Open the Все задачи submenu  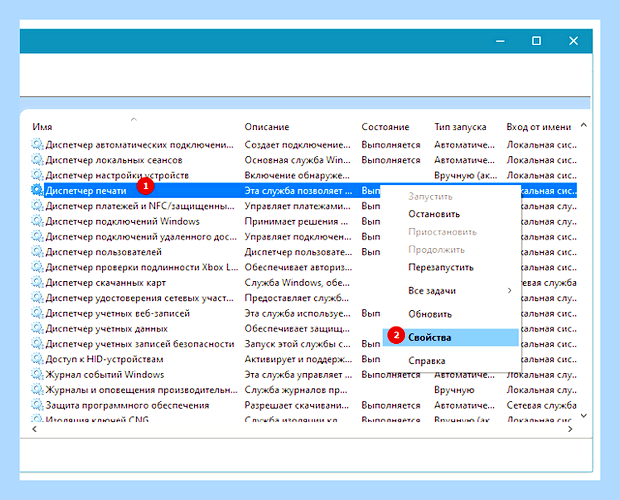click(x=450, y=291)
